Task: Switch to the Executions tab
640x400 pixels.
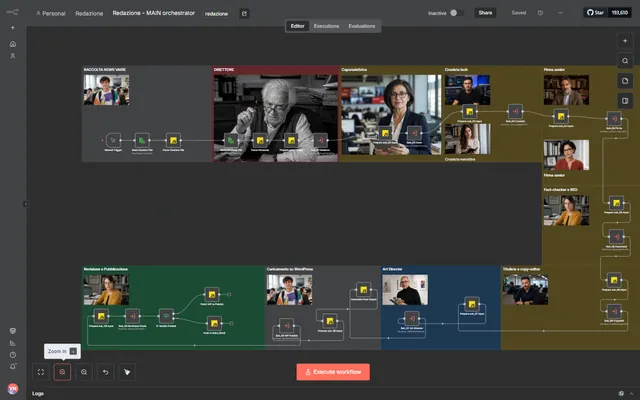Action: (x=326, y=26)
